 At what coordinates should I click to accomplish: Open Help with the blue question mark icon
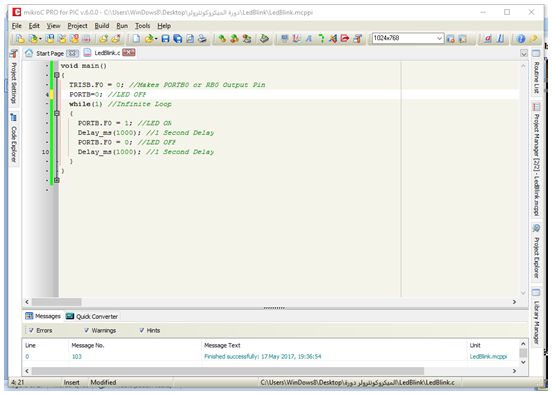[521, 38]
